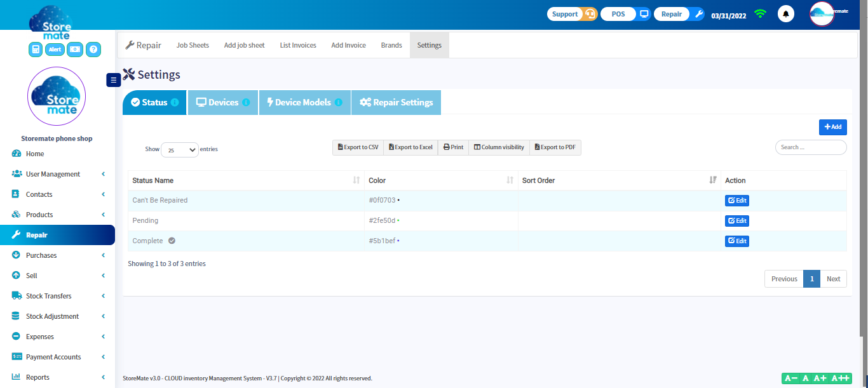Toggle the Column visibility option

pyautogui.click(x=499, y=147)
